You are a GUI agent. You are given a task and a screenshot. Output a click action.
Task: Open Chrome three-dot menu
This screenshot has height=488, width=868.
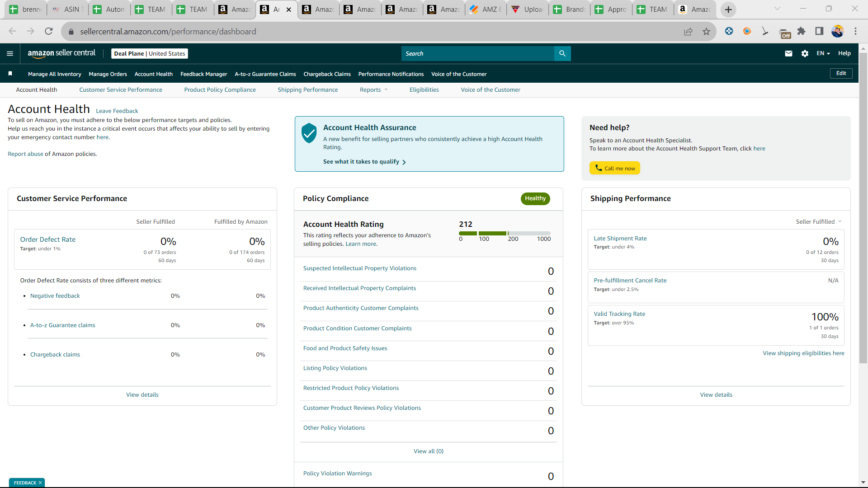[855, 31]
